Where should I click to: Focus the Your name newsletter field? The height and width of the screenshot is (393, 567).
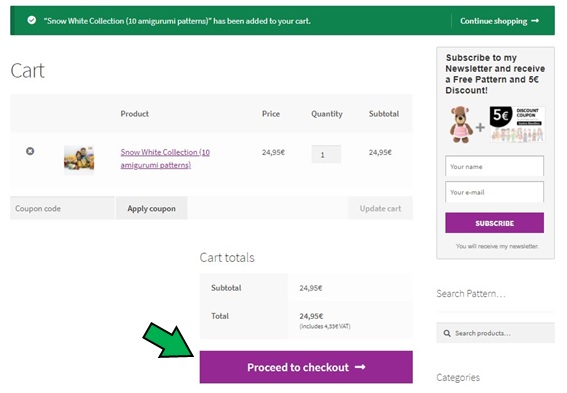pos(494,166)
